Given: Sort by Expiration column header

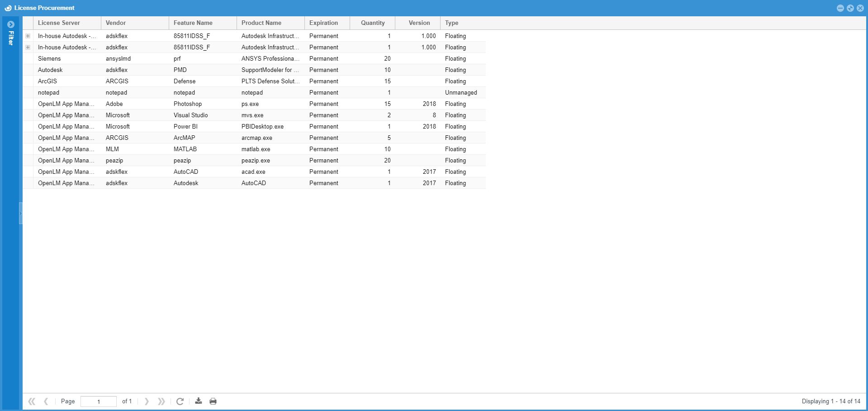Looking at the screenshot, I should click(323, 23).
